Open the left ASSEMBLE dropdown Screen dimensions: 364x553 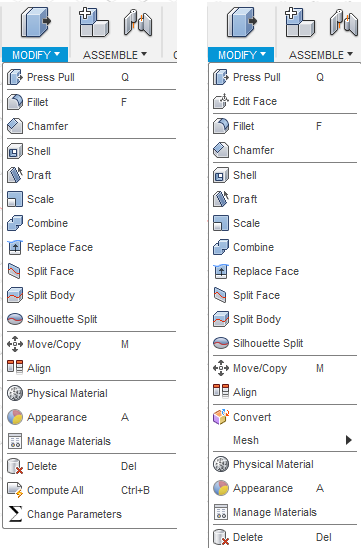(115, 55)
